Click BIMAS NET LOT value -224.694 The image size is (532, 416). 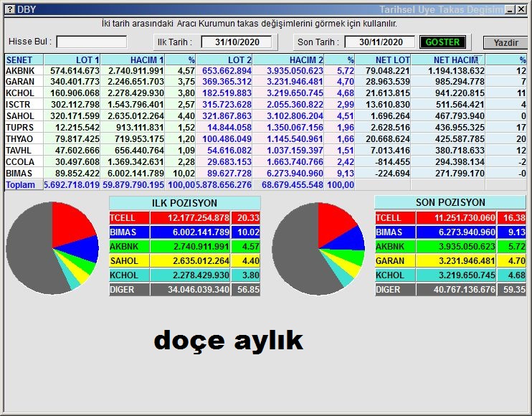tap(392, 174)
